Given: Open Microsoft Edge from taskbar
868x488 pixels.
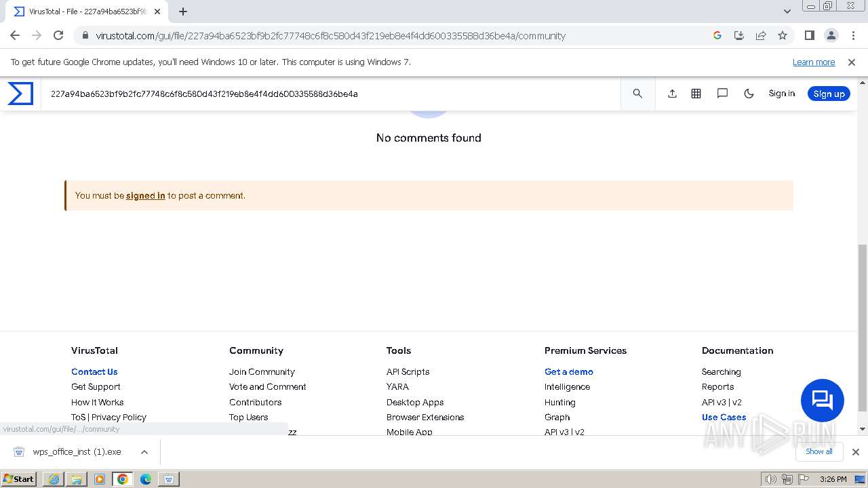Looking at the screenshot, I should pyautogui.click(x=145, y=479).
